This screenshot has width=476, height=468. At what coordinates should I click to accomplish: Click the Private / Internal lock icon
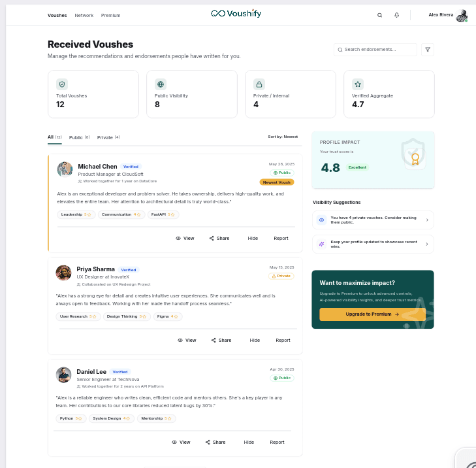[x=259, y=84]
